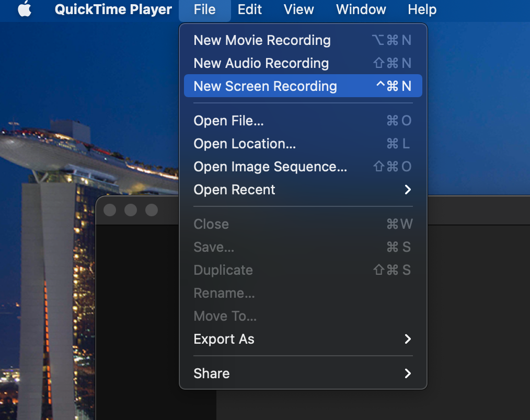Open the Window menu
530x420 pixels.
point(361,9)
